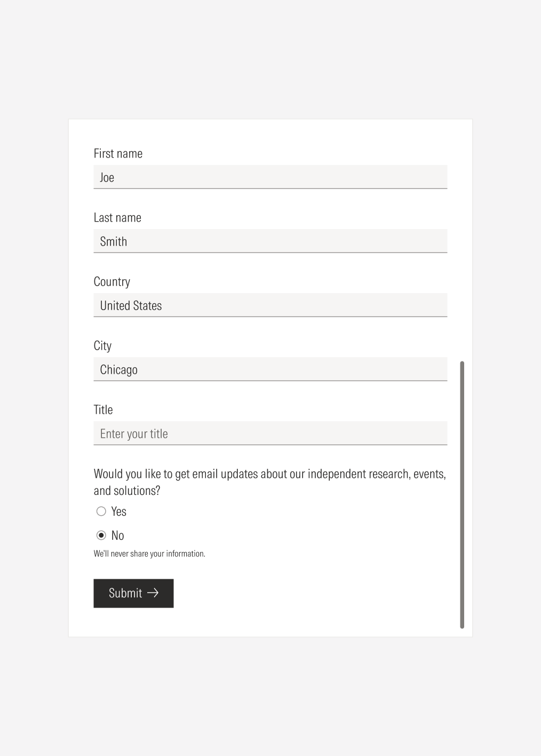Click the We'll never share your information text

tap(149, 553)
